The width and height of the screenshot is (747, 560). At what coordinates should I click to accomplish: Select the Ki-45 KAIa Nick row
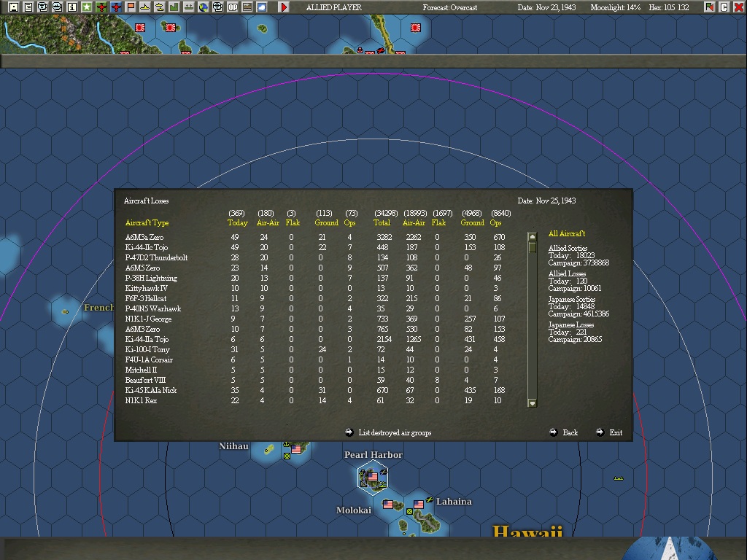(315, 391)
